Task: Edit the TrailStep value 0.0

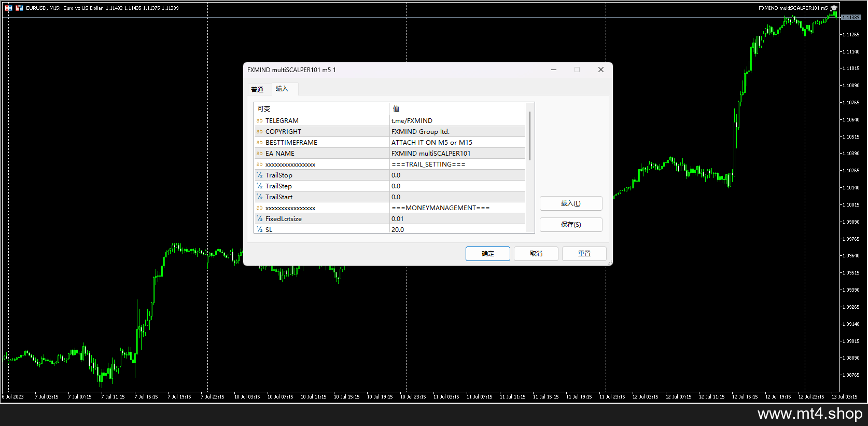Action: (x=457, y=186)
